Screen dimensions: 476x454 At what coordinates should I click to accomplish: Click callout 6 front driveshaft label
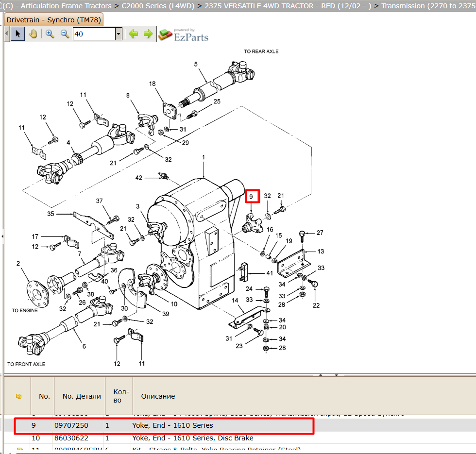(84, 346)
